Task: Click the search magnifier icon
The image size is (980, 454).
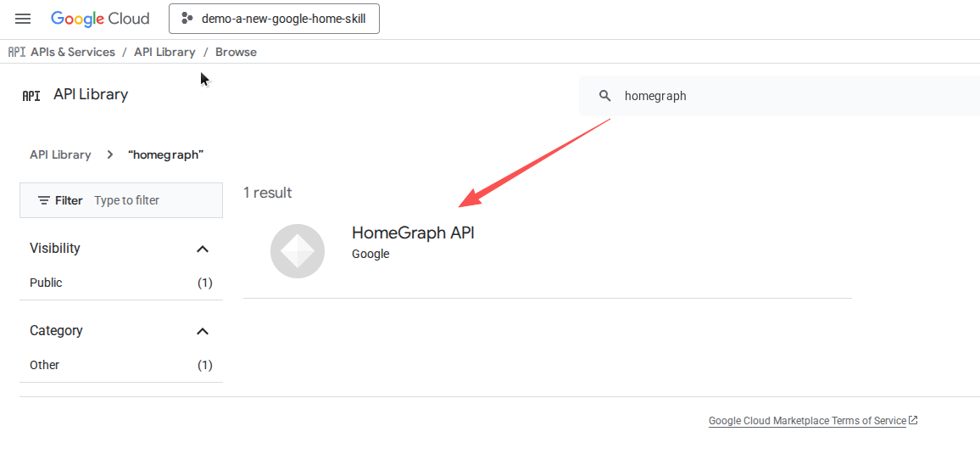Action: pyautogui.click(x=604, y=96)
